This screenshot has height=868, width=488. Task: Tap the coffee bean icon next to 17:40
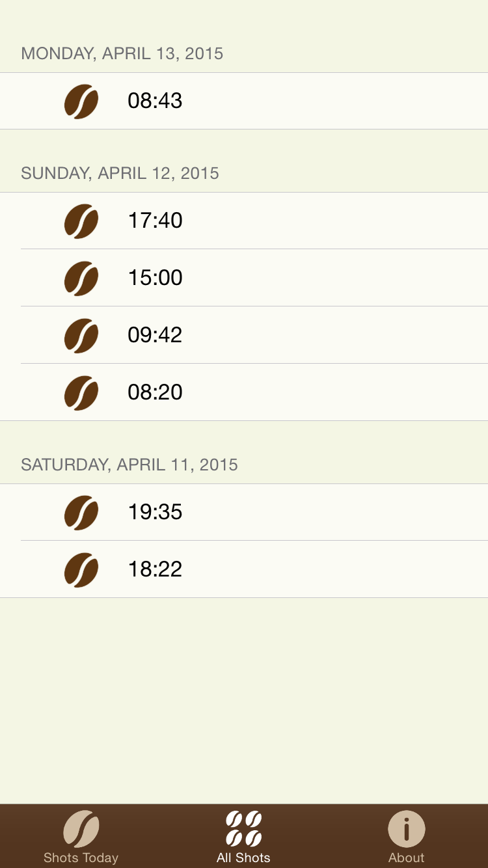[81, 221]
